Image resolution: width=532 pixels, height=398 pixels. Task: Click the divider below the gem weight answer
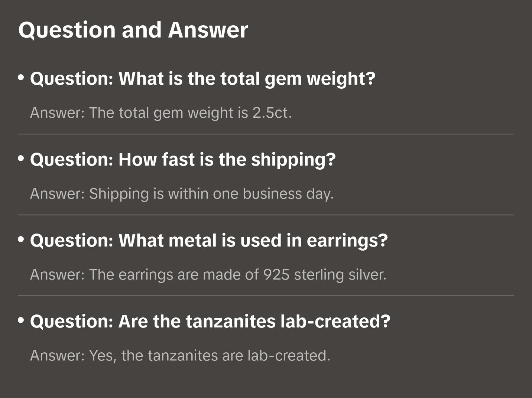tap(266, 134)
